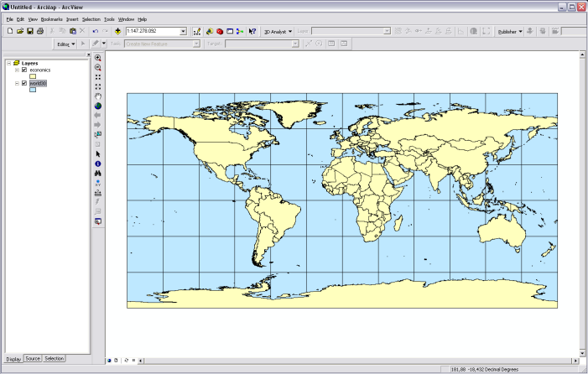Click the economics yellow symbol swatch
588x374 pixels.
[x=33, y=76]
